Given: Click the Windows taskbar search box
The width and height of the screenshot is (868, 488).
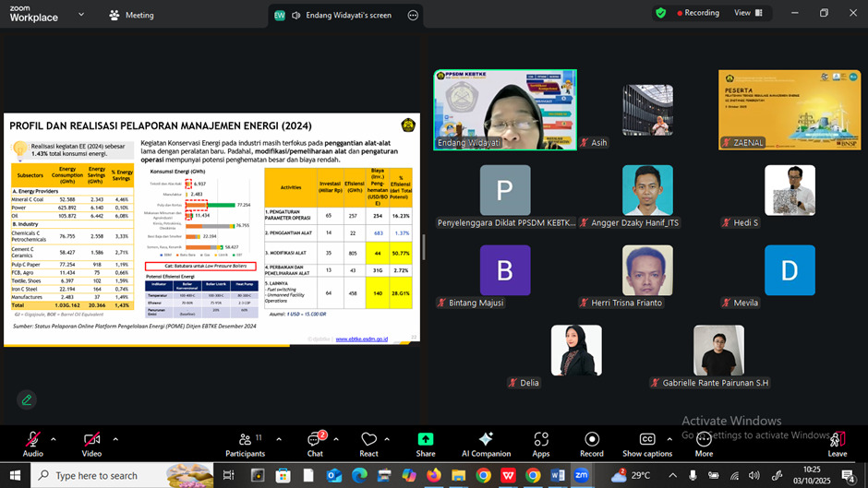Looking at the screenshot, I should pyautogui.click(x=111, y=475).
